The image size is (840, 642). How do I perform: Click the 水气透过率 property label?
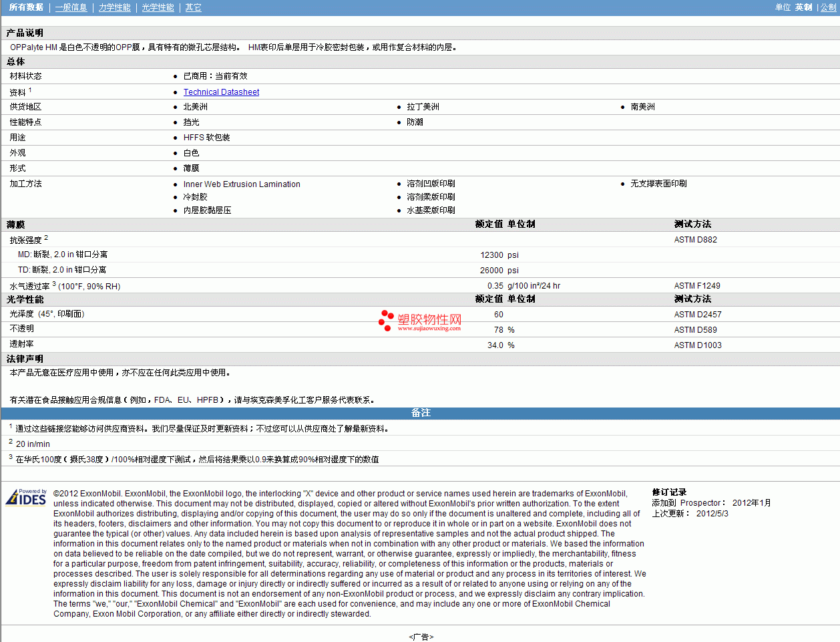coord(30,286)
